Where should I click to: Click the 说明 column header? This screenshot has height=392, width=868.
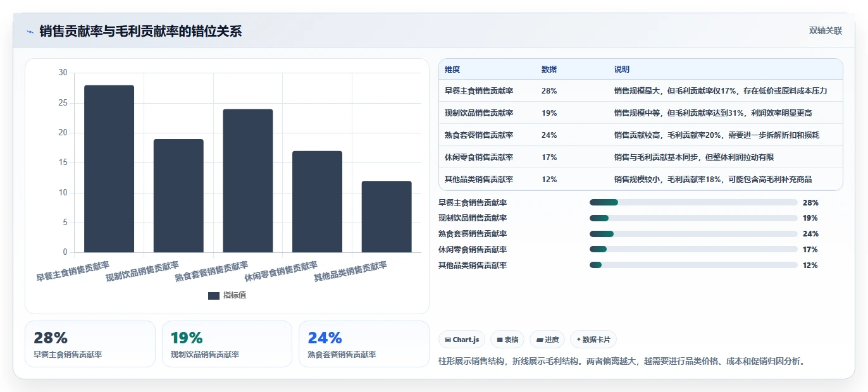point(622,70)
